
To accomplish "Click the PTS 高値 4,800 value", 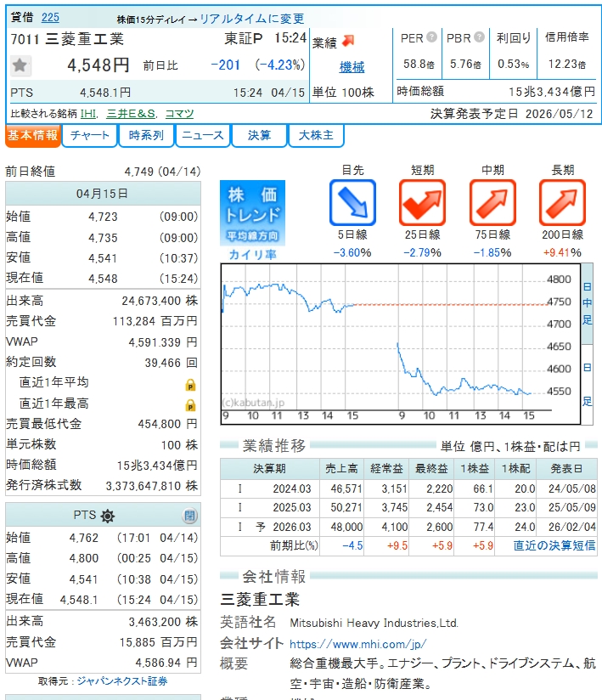I will [x=84, y=558].
